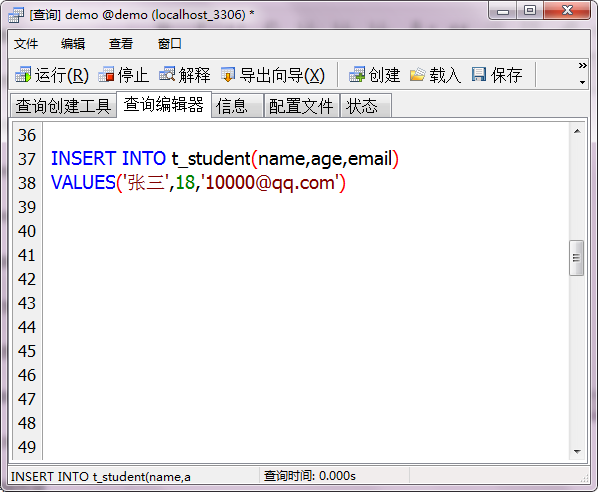Click the 查询时间: 0.000s status entry

[x=310, y=476]
